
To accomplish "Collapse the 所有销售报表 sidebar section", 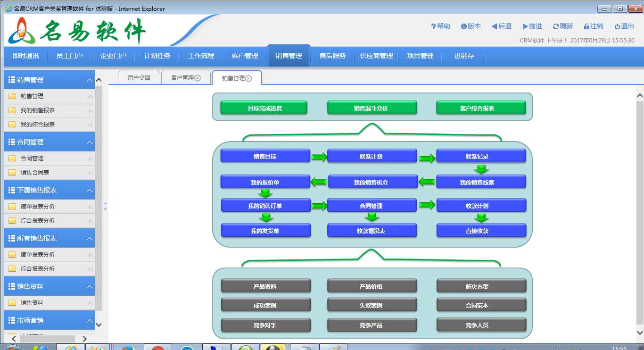I will (x=90, y=238).
